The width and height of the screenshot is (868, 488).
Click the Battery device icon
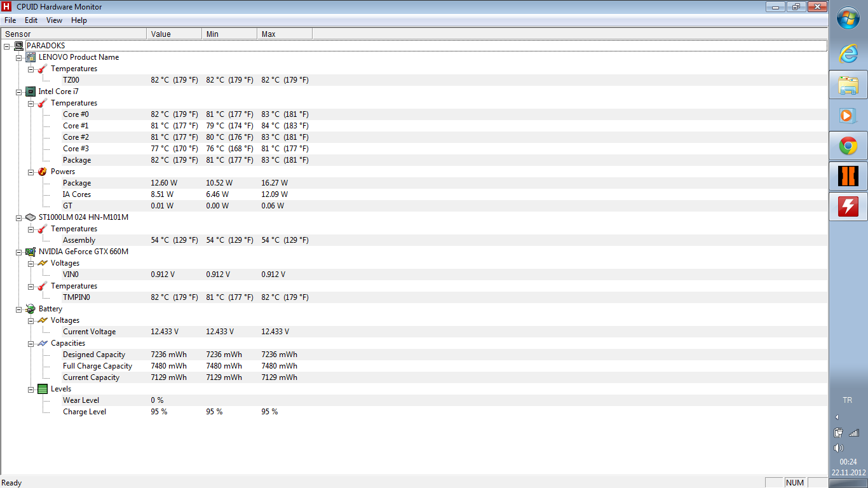coord(31,309)
